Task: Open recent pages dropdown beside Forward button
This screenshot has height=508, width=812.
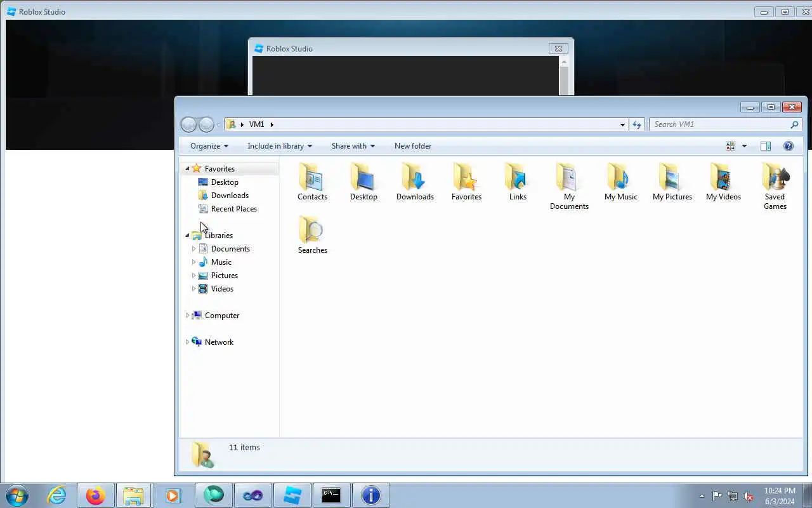Action: (219, 124)
